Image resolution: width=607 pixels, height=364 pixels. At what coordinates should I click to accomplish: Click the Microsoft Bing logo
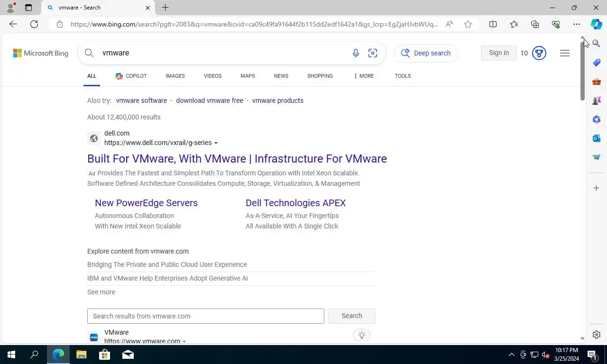pos(41,53)
